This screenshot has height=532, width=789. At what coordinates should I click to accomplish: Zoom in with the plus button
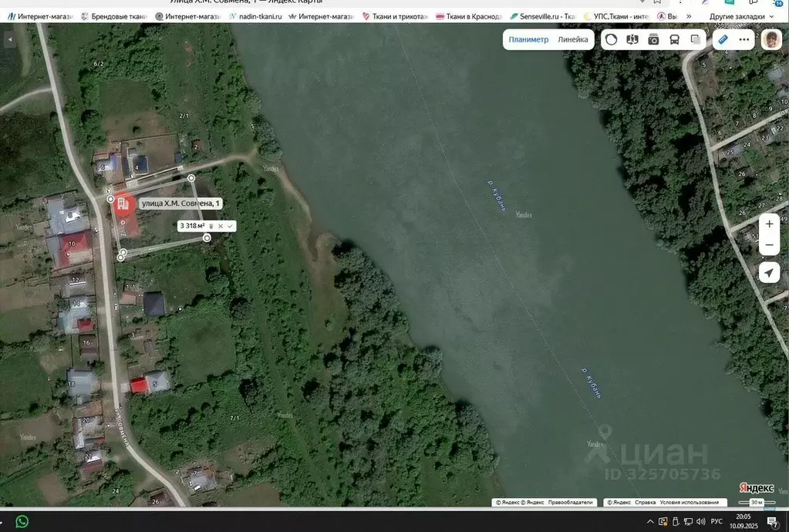769,224
